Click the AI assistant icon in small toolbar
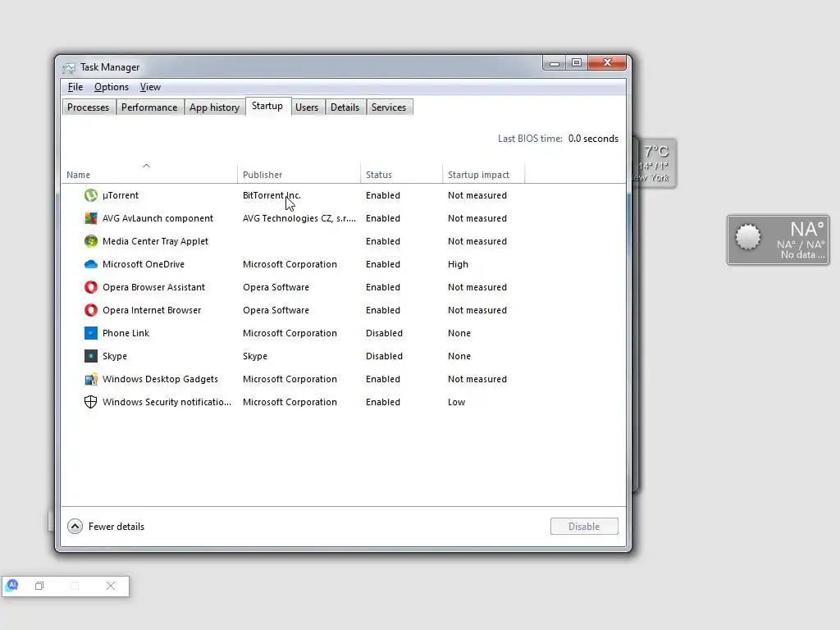Image resolution: width=840 pixels, height=630 pixels. point(12,586)
